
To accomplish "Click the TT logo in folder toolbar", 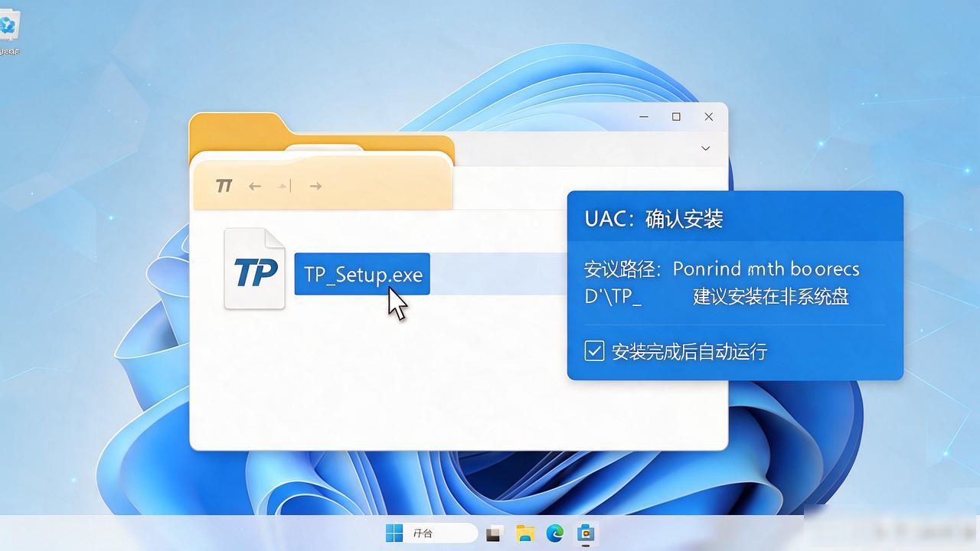I will [x=224, y=186].
